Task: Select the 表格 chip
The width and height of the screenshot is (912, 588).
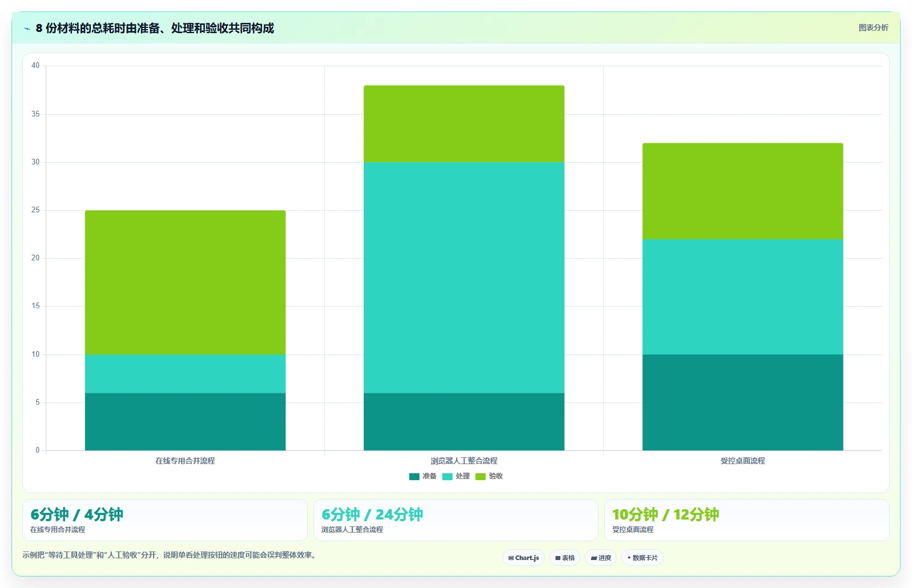Action: (565, 558)
